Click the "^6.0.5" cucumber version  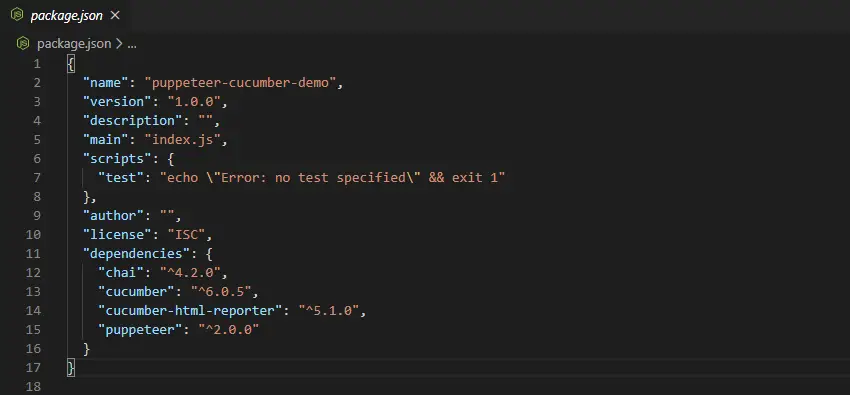pyautogui.click(x=221, y=292)
